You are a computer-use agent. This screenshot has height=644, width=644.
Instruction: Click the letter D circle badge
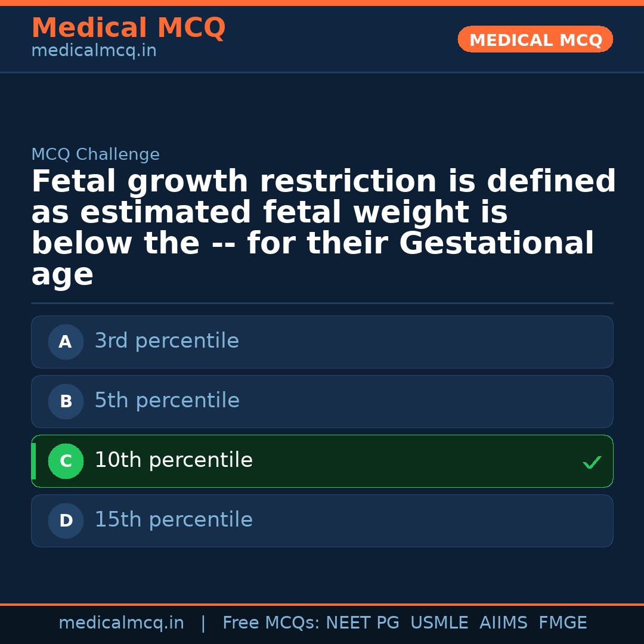coord(66,521)
